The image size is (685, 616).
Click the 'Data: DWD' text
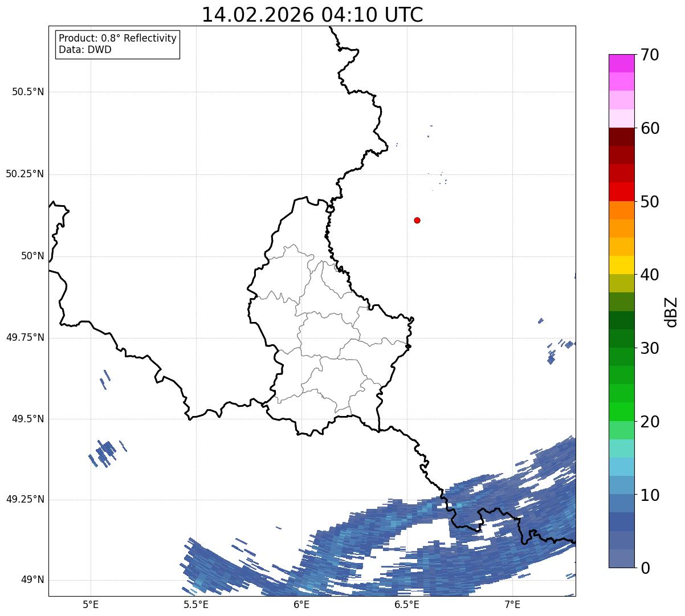(85, 50)
